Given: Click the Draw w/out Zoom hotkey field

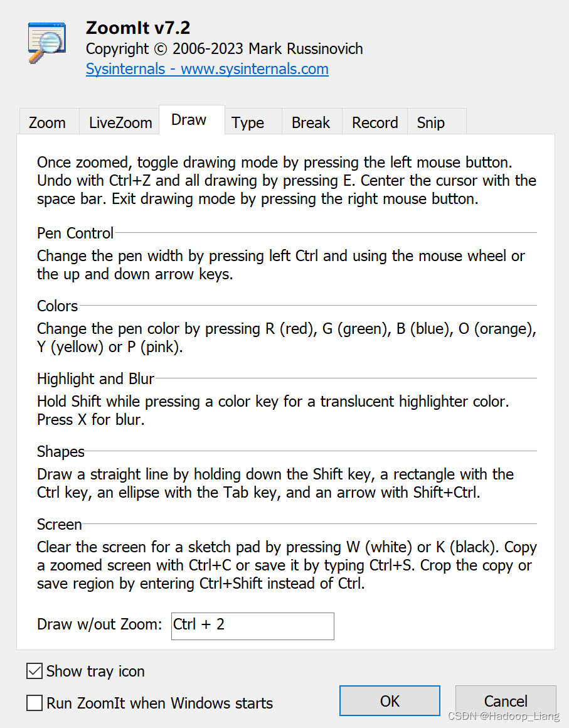Looking at the screenshot, I should [252, 626].
